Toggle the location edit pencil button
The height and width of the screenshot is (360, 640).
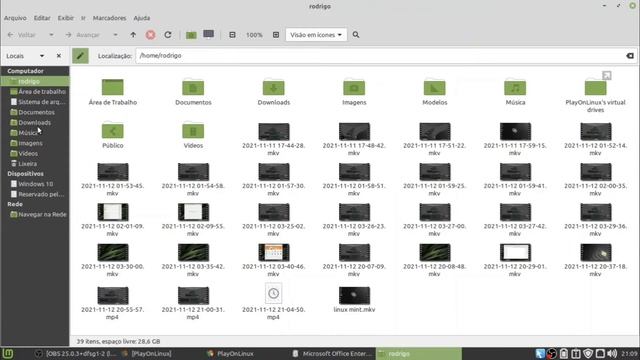pyautogui.click(x=80, y=56)
